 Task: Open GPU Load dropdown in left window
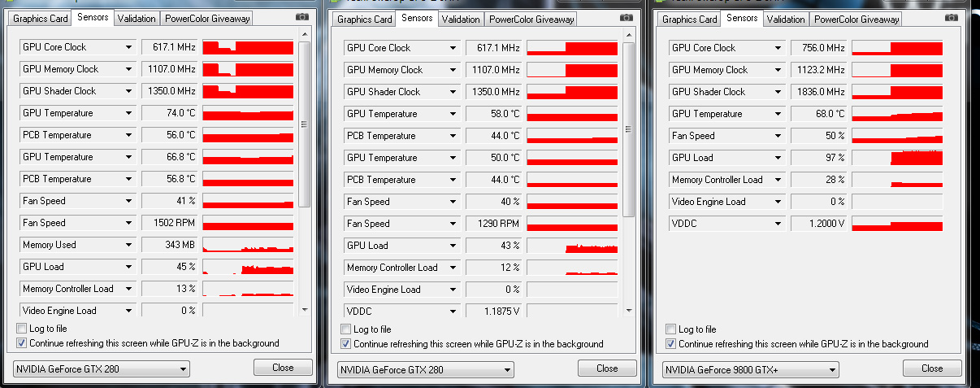[x=128, y=267]
